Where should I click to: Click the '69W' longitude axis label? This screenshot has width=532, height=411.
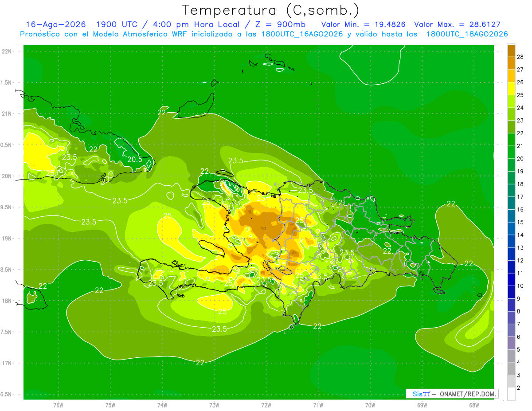click(422, 405)
